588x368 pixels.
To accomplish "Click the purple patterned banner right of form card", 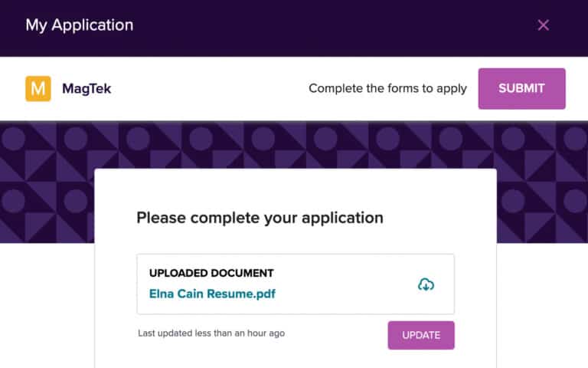I will click(x=542, y=184).
